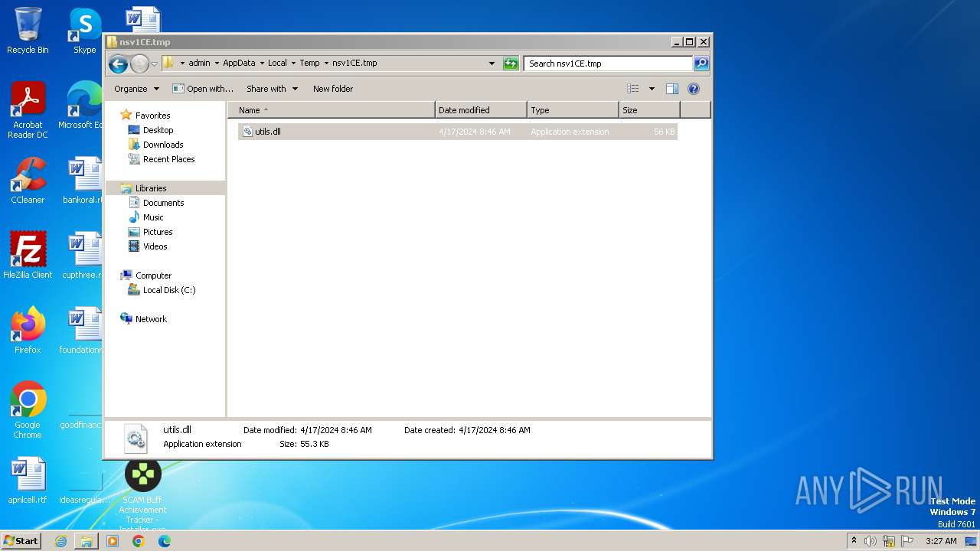Image resolution: width=980 pixels, height=551 pixels.
Task: Open Videos library
Action: coord(155,246)
